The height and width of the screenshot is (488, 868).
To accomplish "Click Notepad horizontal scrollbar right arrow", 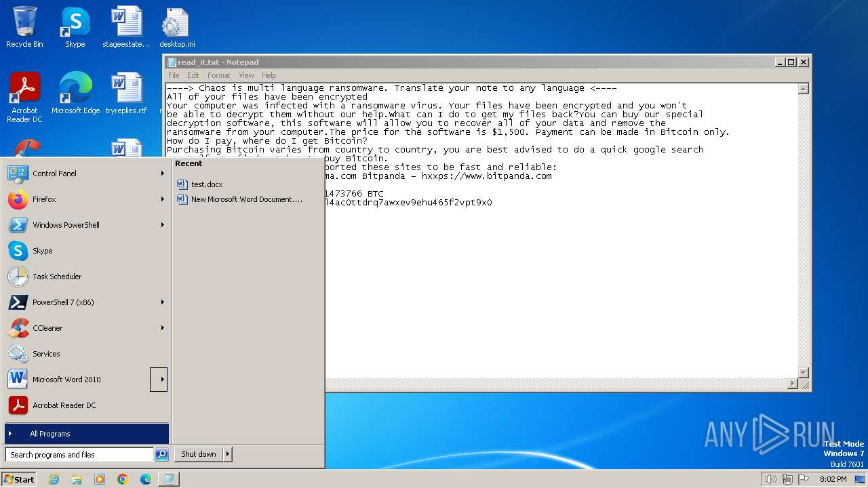I will pos(792,384).
